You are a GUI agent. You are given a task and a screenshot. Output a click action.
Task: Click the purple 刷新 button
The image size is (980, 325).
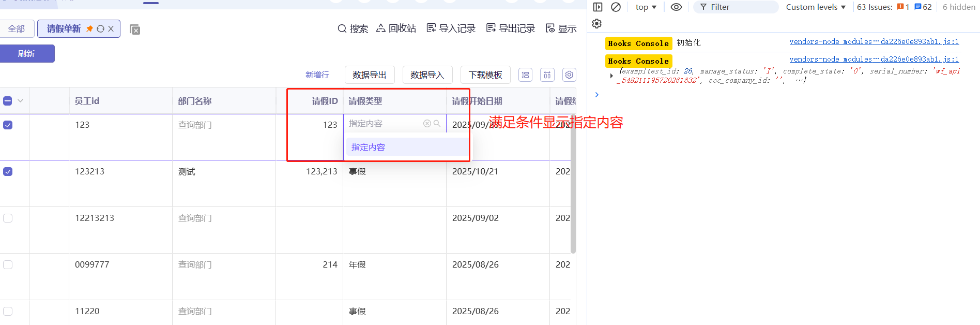(26, 54)
